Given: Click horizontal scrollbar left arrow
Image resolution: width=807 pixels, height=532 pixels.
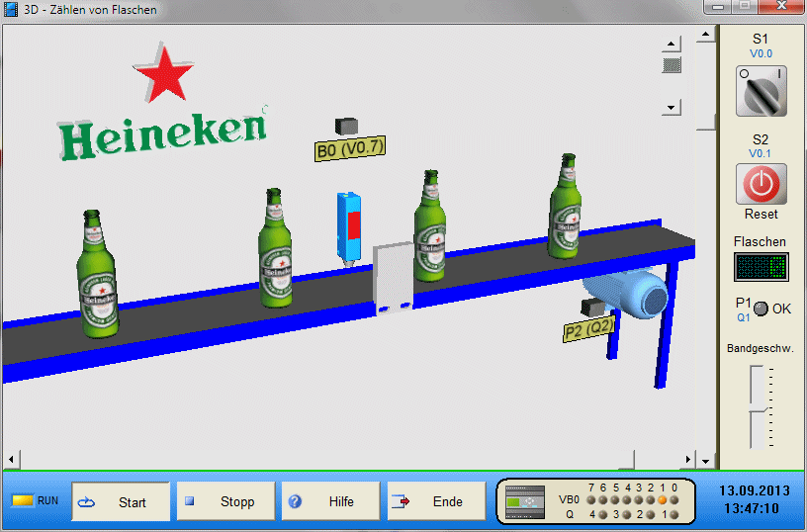Looking at the screenshot, I should 11,460.
